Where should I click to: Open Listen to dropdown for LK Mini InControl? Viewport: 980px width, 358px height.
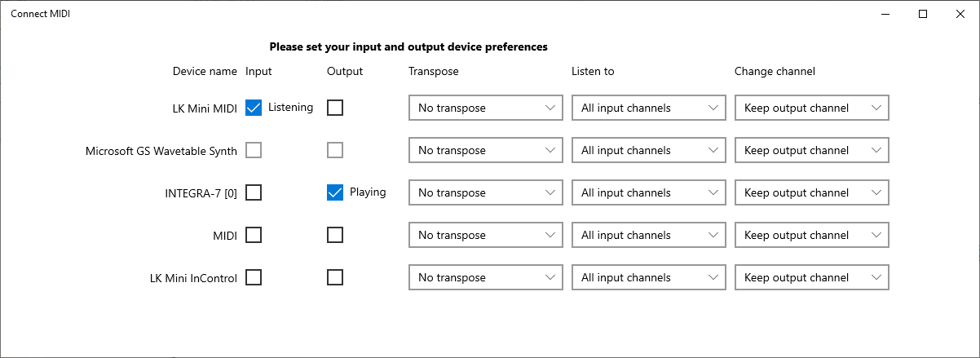[x=648, y=277]
